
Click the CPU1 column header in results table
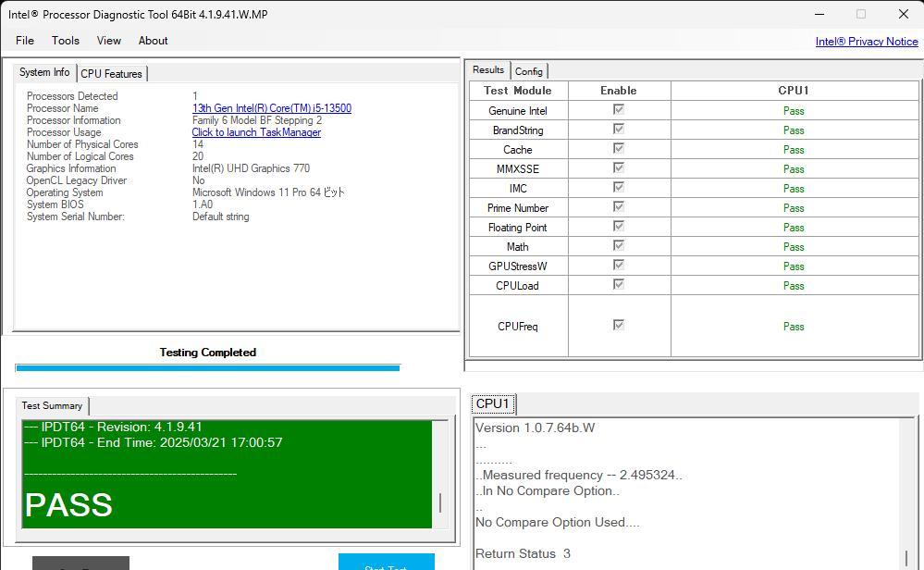794,91
